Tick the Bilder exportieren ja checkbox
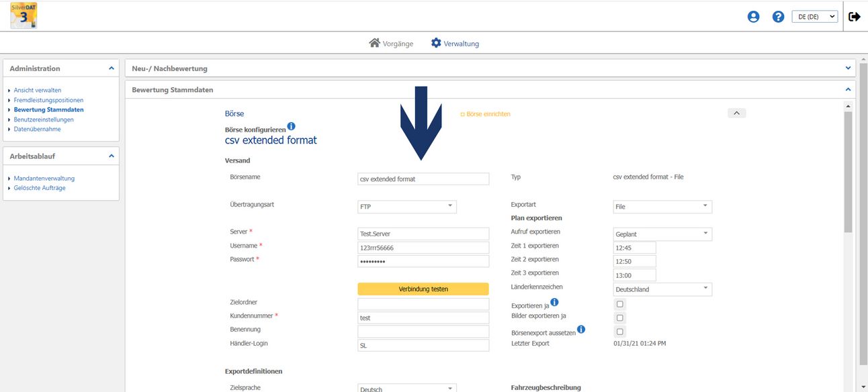 (619, 317)
